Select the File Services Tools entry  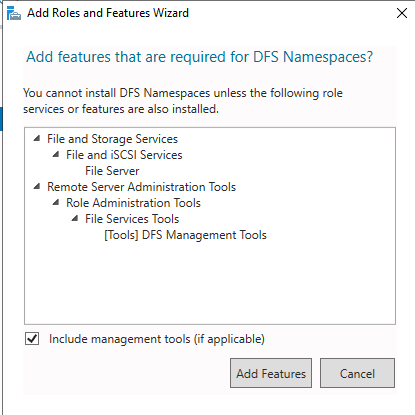point(132,219)
